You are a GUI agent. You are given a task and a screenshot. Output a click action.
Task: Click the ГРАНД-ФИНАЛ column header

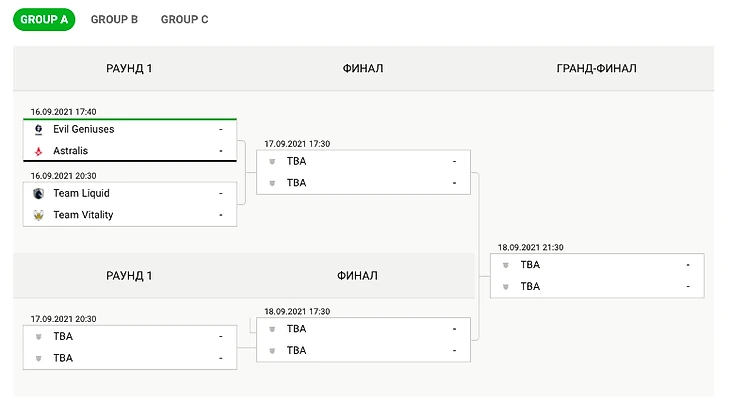tap(596, 68)
